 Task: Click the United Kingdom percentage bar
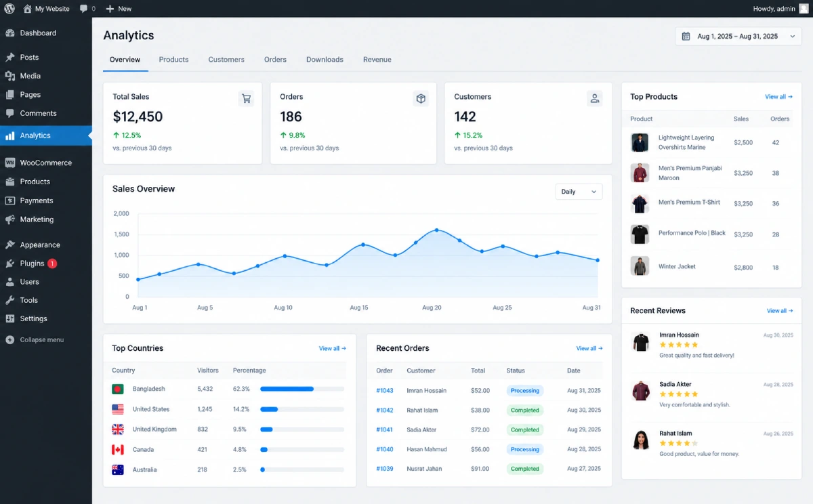[x=302, y=429]
